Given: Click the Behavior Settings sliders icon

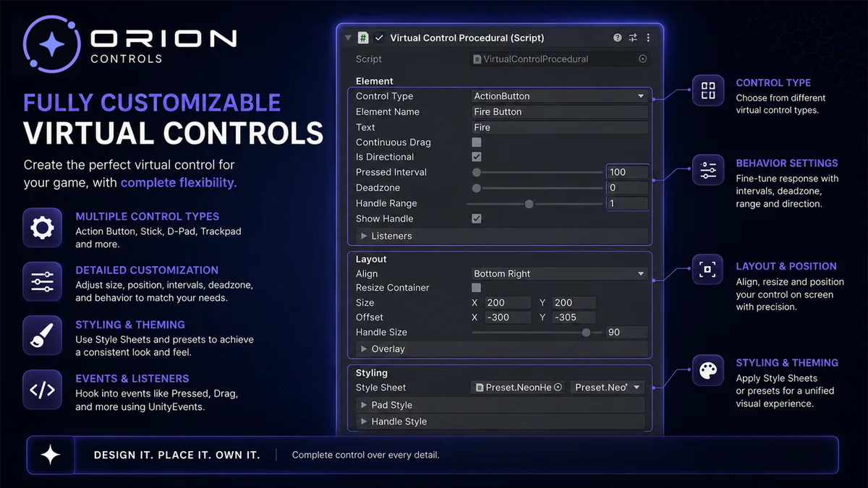Looking at the screenshot, I should click(x=708, y=171).
